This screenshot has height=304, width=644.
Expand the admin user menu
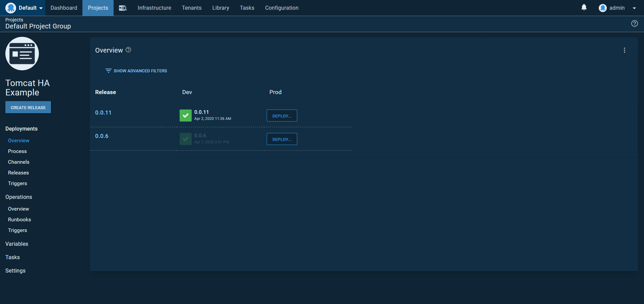tap(617, 8)
